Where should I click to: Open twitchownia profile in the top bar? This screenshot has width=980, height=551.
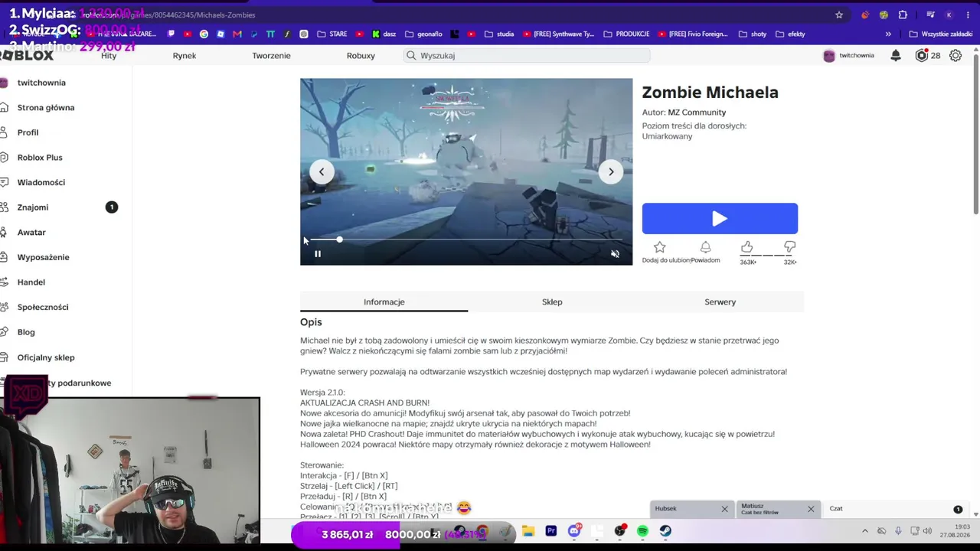pos(848,55)
